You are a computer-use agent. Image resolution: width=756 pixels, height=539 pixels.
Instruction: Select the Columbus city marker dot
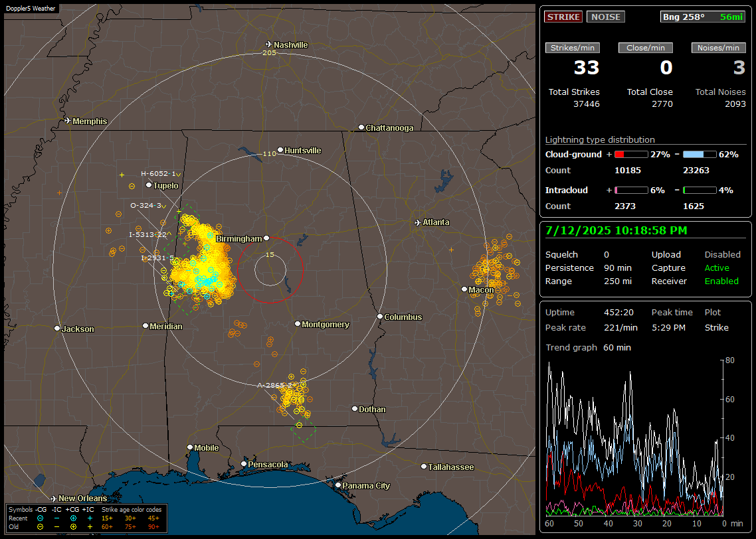[x=380, y=317]
